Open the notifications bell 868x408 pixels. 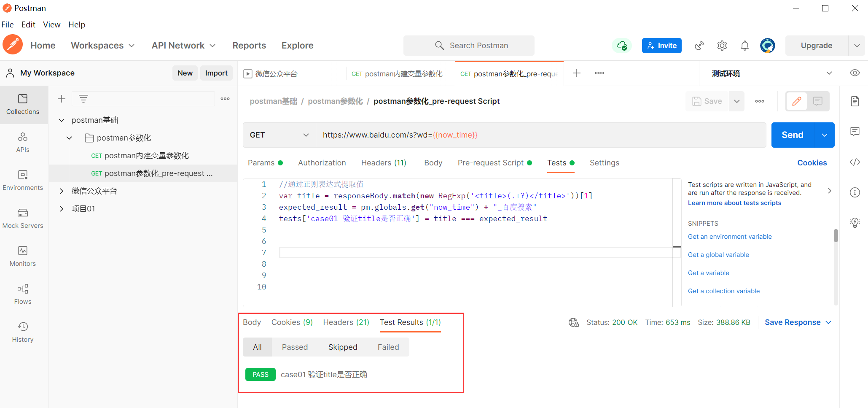click(x=744, y=45)
